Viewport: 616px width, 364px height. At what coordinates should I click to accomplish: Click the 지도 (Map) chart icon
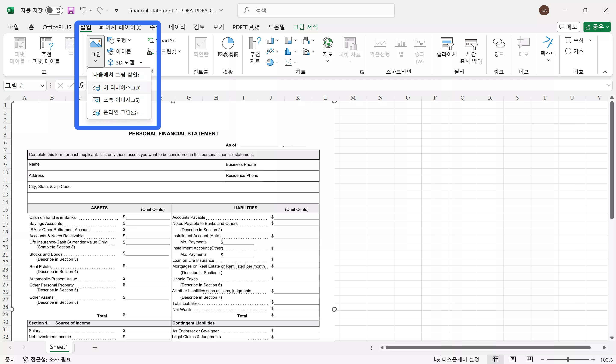(x=327, y=50)
